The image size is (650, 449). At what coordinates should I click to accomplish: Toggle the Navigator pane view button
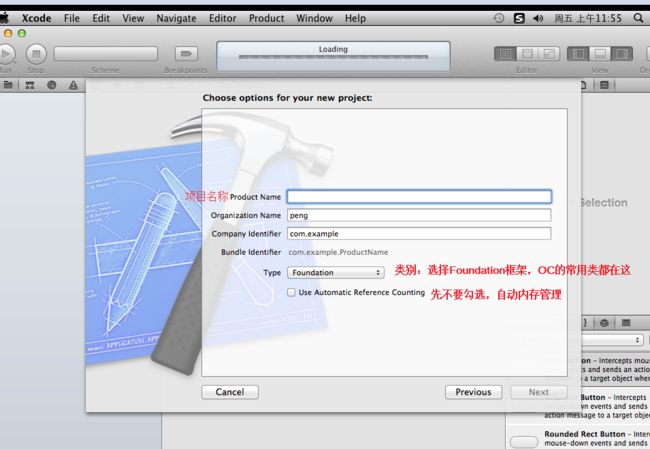tap(578, 54)
